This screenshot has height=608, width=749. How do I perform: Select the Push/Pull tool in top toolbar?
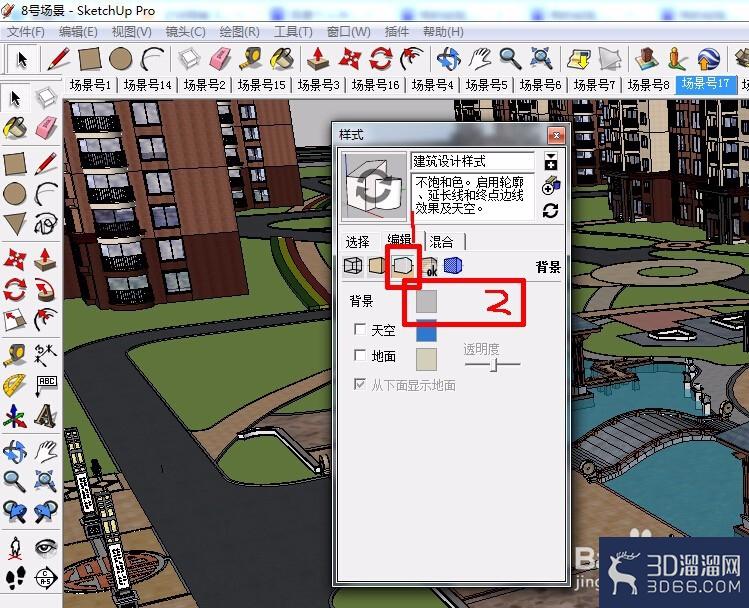[x=318, y=59]
